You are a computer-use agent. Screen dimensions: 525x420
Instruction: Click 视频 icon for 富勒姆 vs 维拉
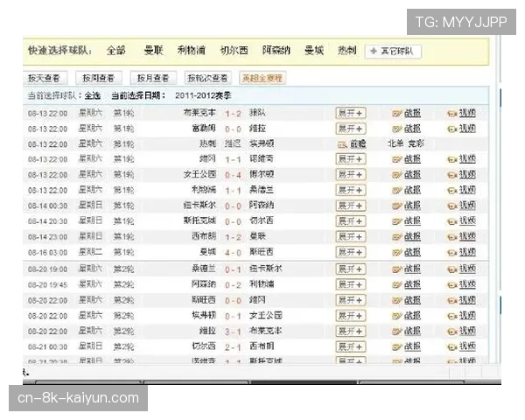pyautogui.click(x=452, y=129)
